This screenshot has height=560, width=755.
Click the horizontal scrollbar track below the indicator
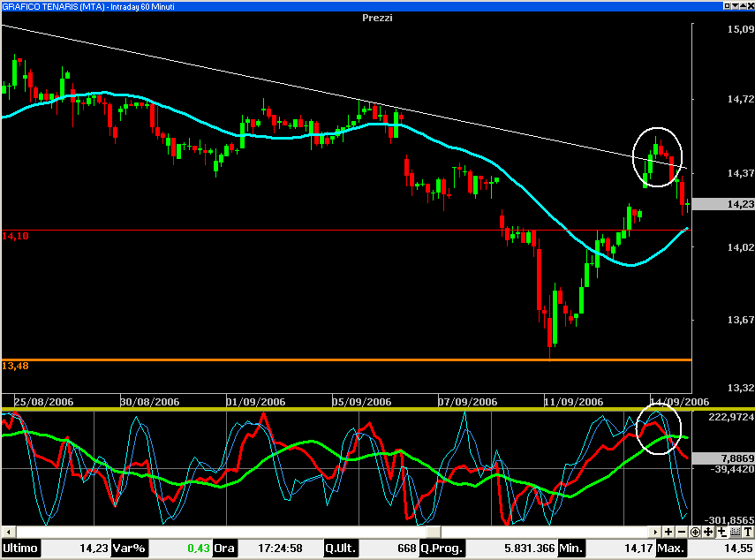coord(327,532)
